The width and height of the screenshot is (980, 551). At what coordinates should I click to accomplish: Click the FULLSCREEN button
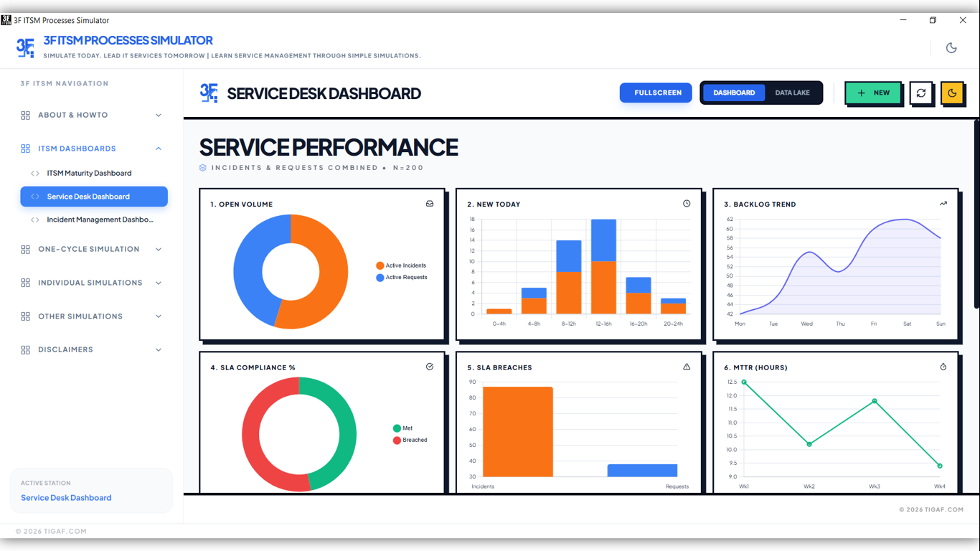point(655,93)
